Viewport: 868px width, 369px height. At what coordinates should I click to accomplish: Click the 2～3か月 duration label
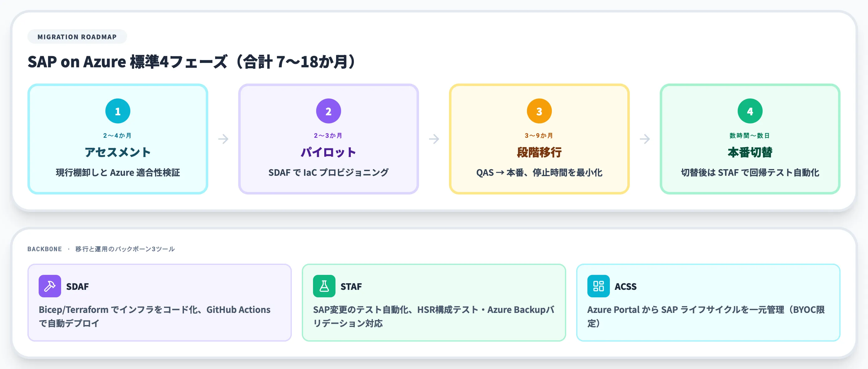pyautogui.click(x=328, y=135)
